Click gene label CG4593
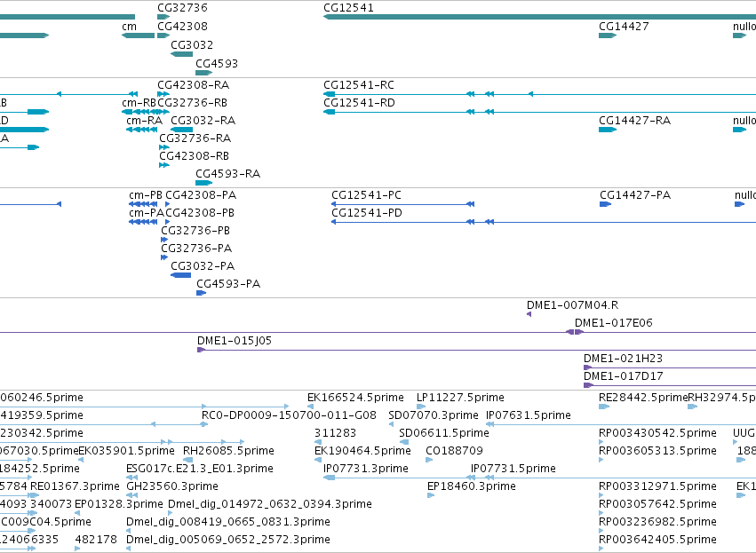This screenshot has width=756, height=553. tap(217, 64)
